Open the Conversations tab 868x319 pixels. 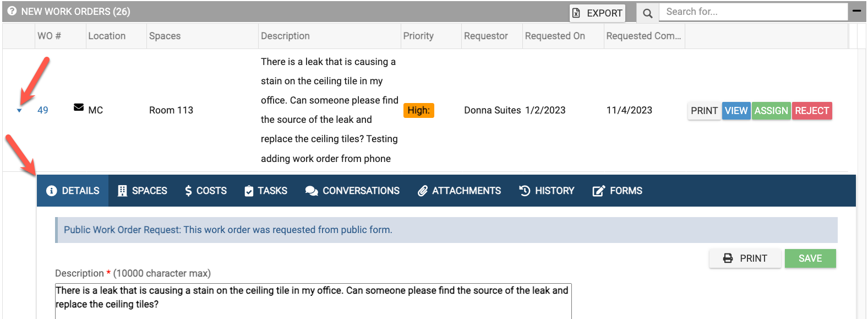pyautogui.click(x=352, y=191)
